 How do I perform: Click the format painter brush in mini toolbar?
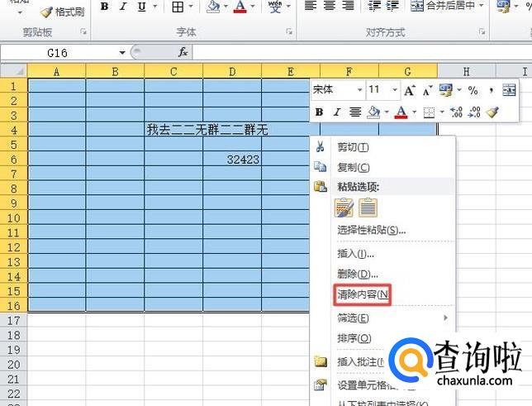tap(493, 112)
